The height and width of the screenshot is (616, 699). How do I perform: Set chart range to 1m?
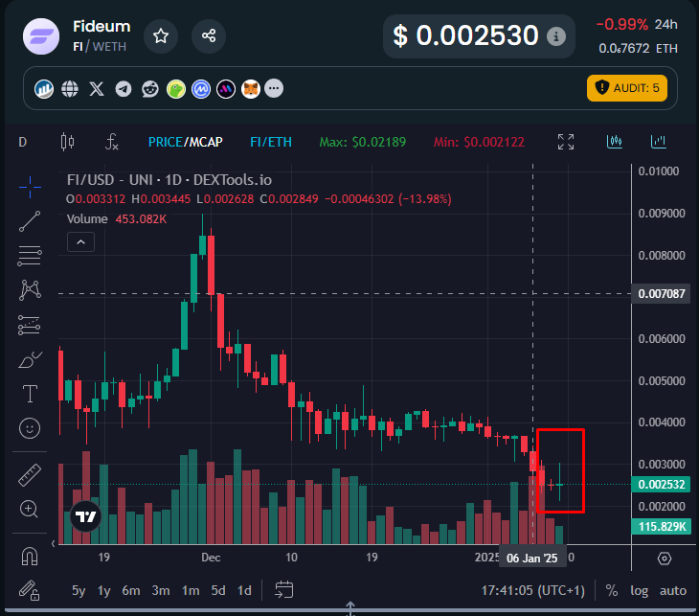coord(191,590)
